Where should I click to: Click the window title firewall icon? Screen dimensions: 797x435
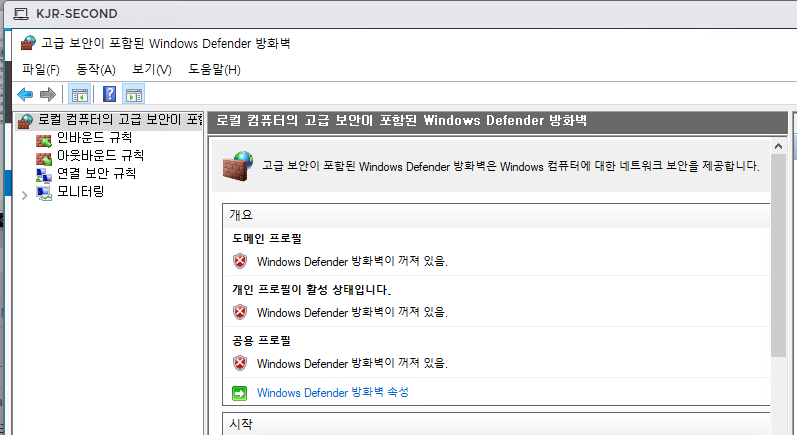click(x=28, y=43)
